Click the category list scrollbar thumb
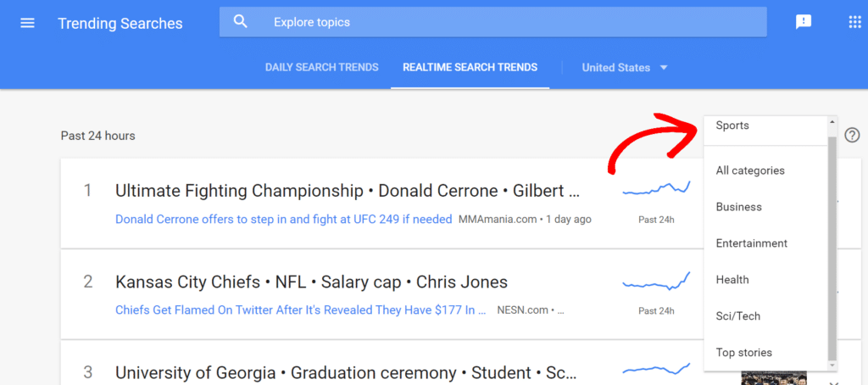Image resolution: width=868 pixels, height=385 pixels. point(832,248)
